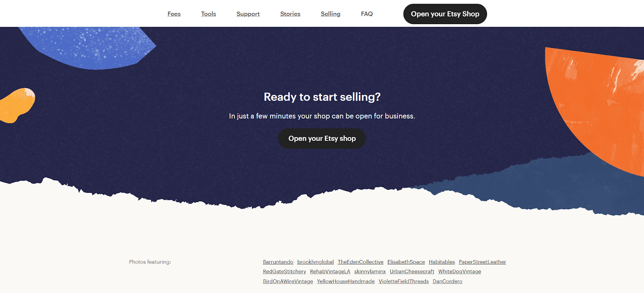
Task: Open the FAQ nav link
Action: 367,14
